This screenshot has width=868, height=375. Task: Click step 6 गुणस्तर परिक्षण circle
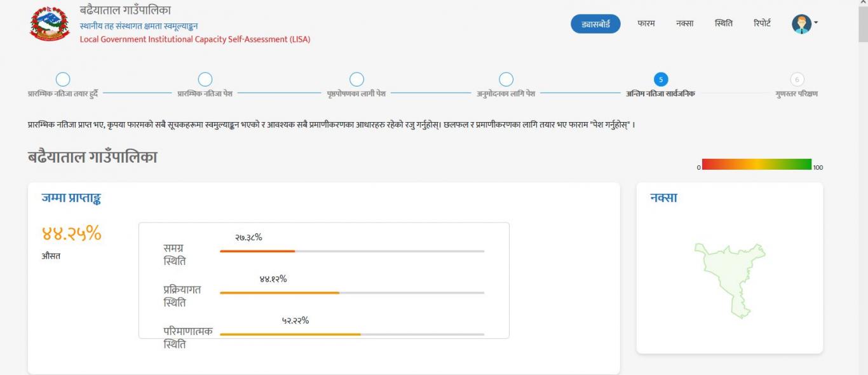[x=797, y=79]
